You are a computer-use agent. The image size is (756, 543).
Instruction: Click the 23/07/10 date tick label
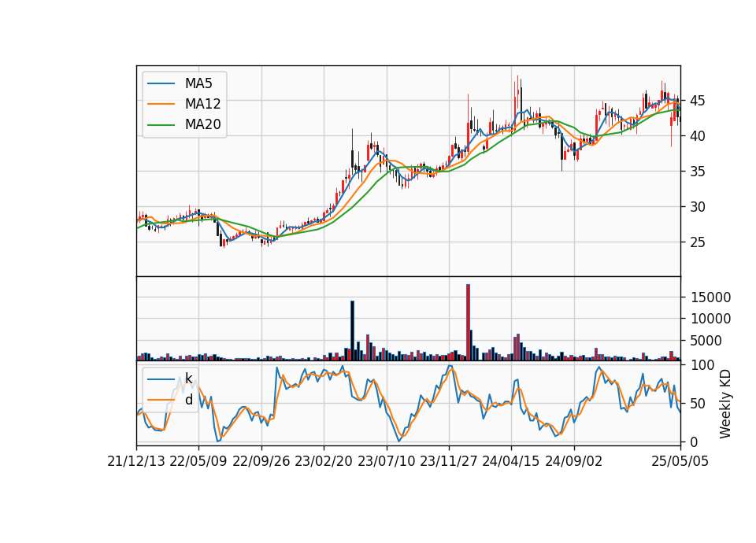(x=386, y=461)
